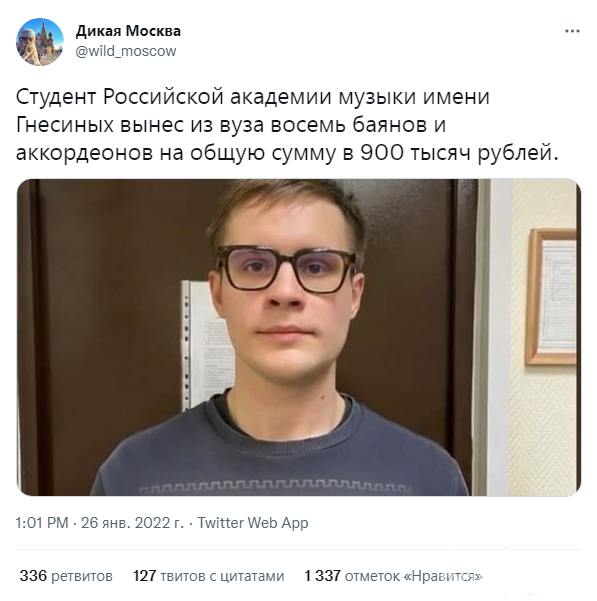This screenshot has width=597, height=601.
Task: Open the Дикая Москва display name link
Action: tap(128, 31)
